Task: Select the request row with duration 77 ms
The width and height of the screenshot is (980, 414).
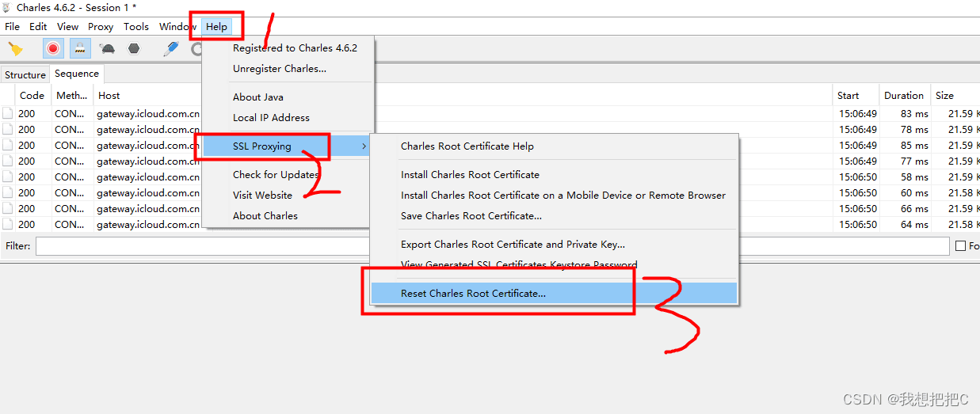Action: coord(490,161)
